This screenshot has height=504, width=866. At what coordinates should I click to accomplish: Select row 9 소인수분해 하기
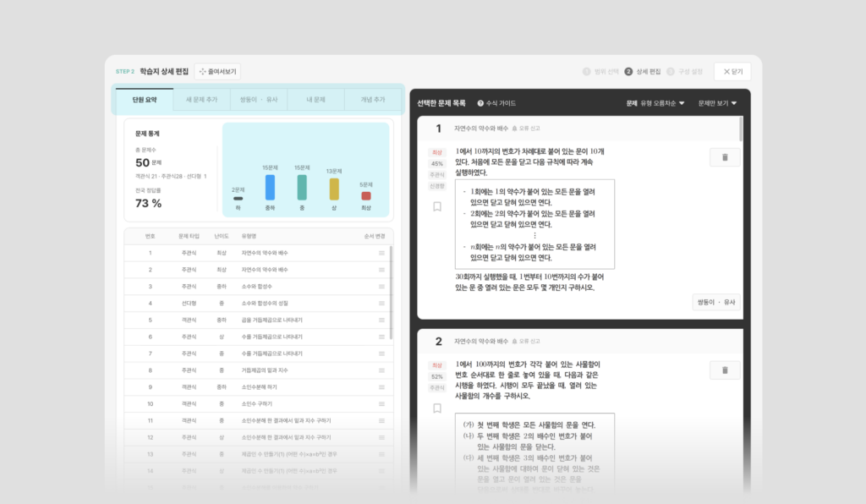(259, 387)
